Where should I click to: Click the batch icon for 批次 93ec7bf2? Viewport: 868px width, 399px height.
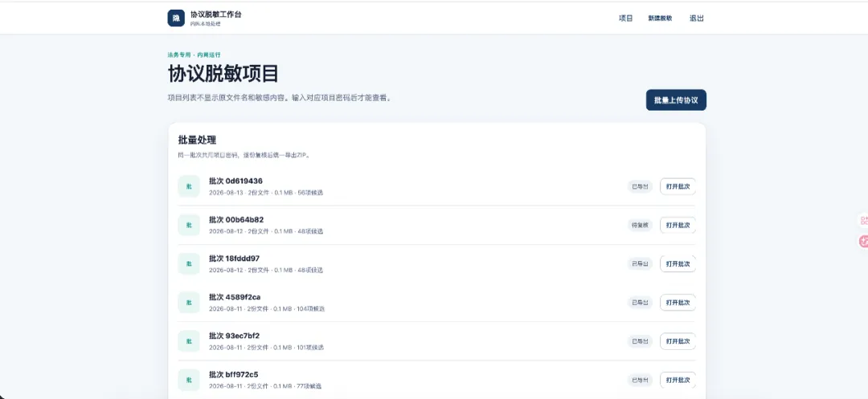click(189, 341)
